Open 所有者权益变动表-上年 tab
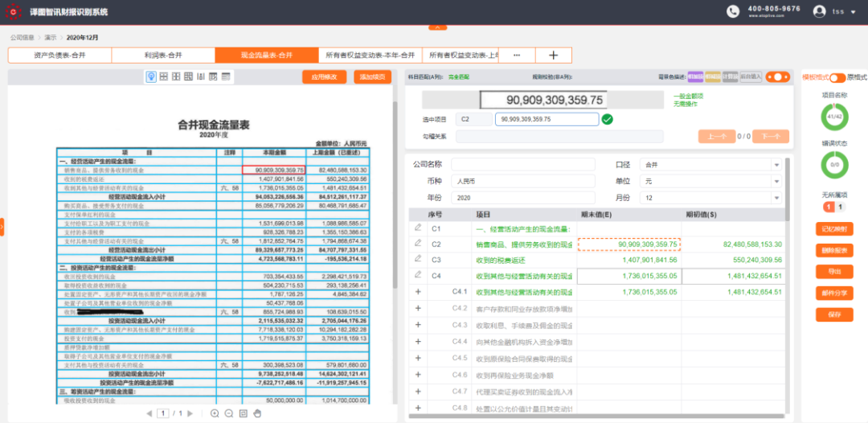Image resolution: width=868 pixels, height=423 pixels. tap(461, 55)
